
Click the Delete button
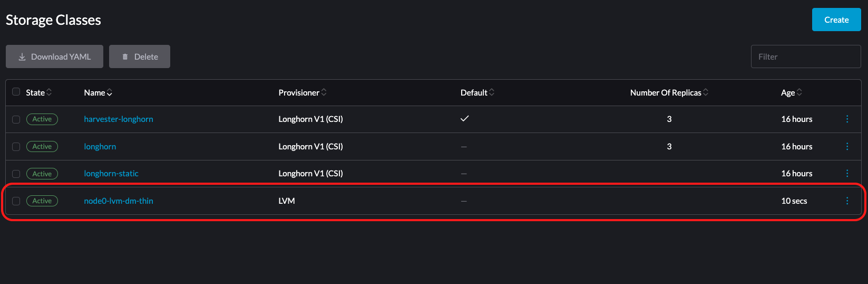click(x=140, y=56)
